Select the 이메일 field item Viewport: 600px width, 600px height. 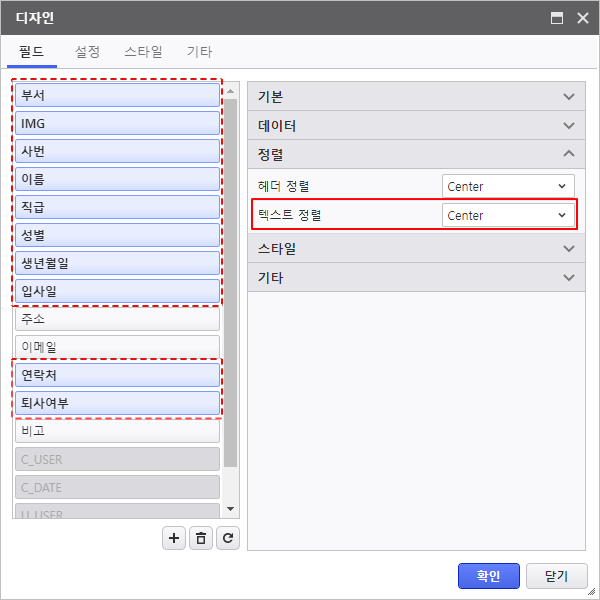pyautogui.click(x=116, y=347)
